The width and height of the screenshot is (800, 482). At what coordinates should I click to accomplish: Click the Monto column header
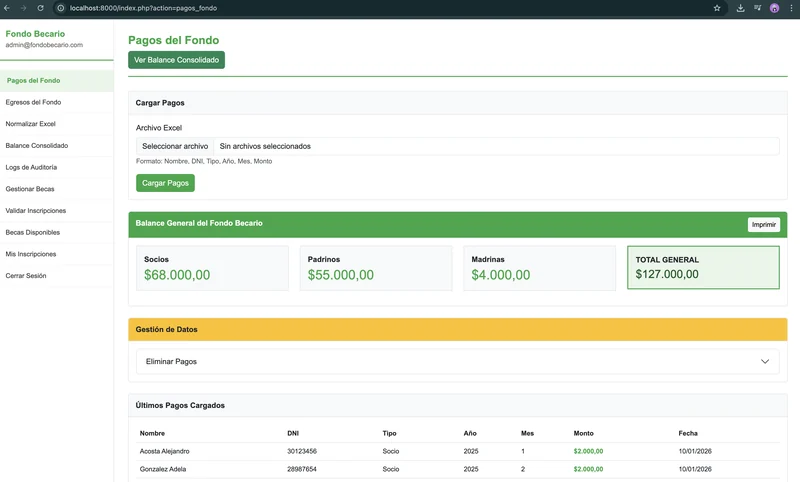584,433
